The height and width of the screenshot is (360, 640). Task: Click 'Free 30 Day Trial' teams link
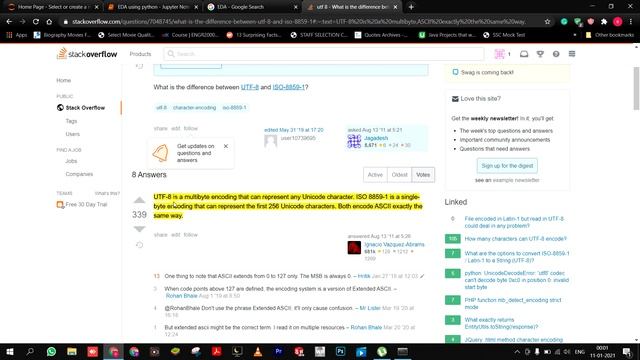point(86,204)
